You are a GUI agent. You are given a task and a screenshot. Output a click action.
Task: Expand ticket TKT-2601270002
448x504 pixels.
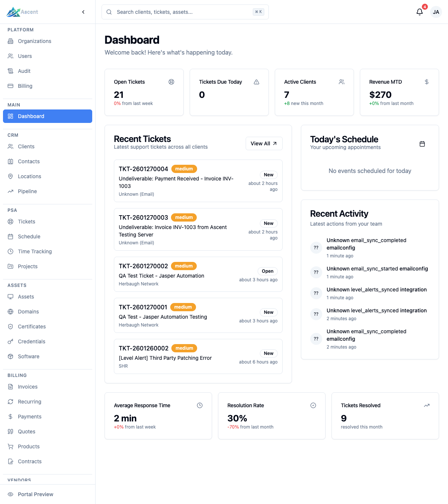[198, 274]
